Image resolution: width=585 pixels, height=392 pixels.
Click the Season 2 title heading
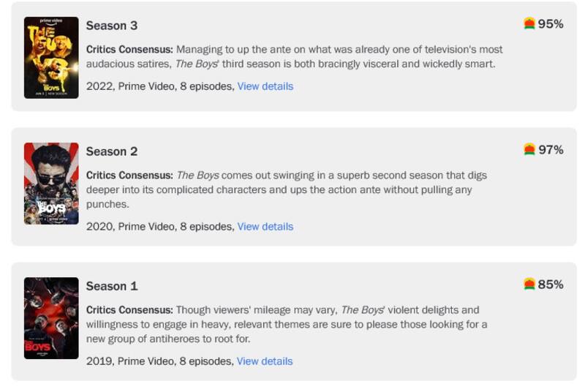pos(112,151)
